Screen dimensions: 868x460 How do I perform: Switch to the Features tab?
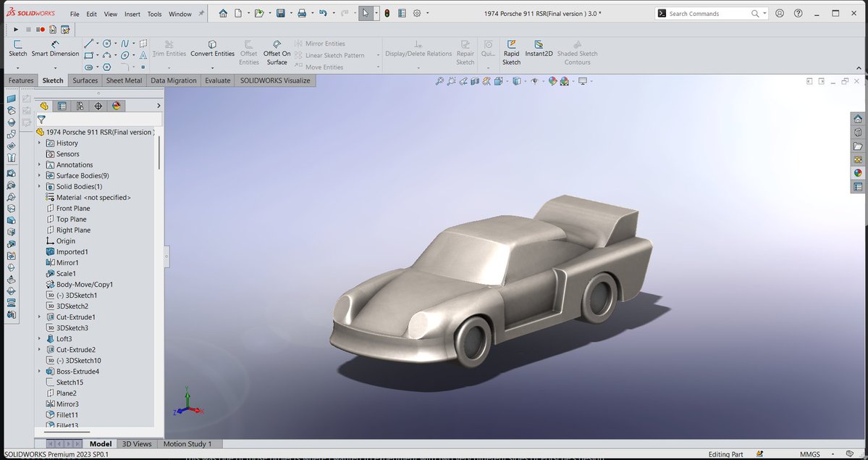tap(21, 80)
